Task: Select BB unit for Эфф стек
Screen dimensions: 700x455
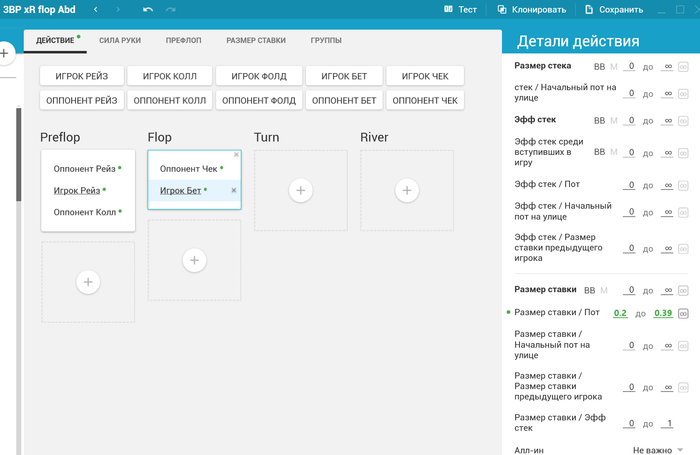Action: point(599,121)
